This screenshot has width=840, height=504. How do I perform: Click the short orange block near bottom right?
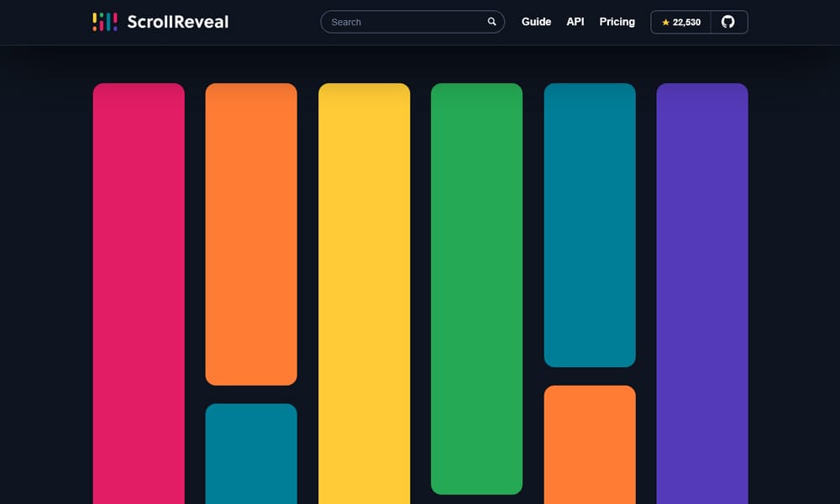590,445
